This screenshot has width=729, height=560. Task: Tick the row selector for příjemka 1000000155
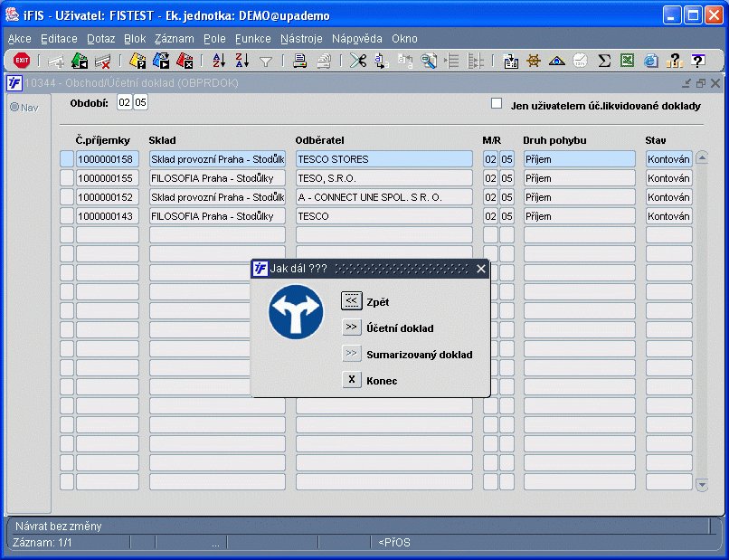tap(66, 178)
